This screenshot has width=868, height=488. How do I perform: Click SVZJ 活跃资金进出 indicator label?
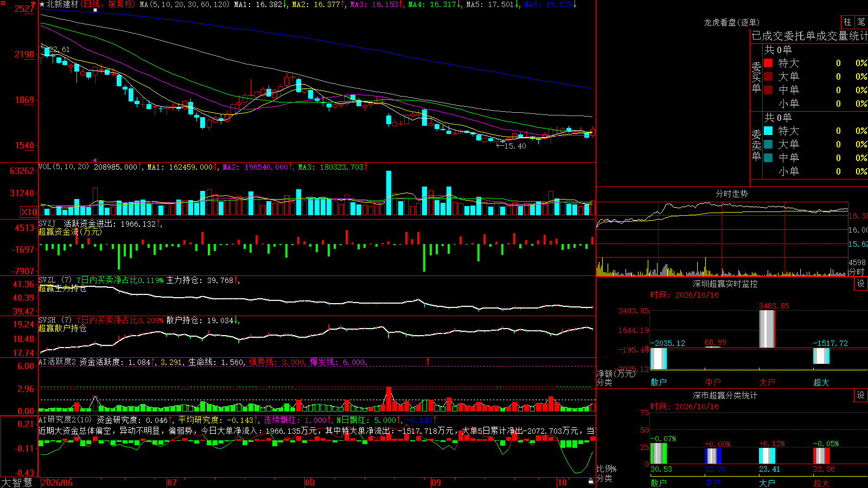point(100,223)
